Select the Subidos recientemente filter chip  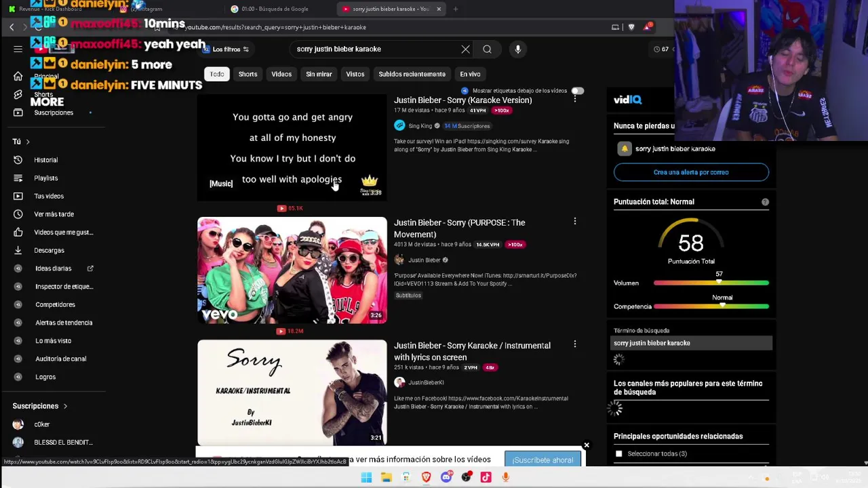(412, 74)
